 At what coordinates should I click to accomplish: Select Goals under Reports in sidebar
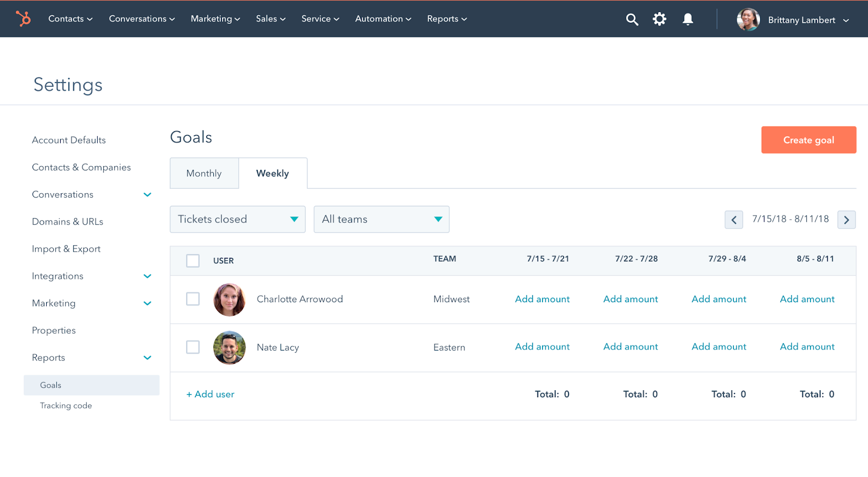pos(92,385)
